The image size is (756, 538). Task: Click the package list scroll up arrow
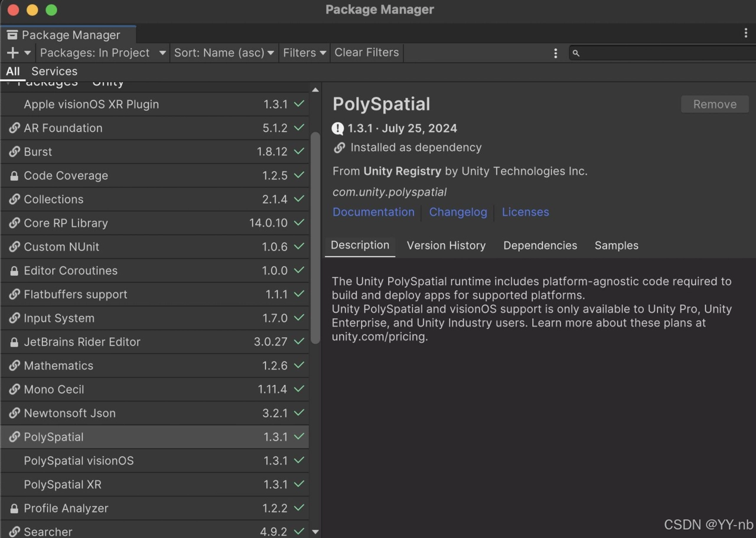tap(315, 90)
